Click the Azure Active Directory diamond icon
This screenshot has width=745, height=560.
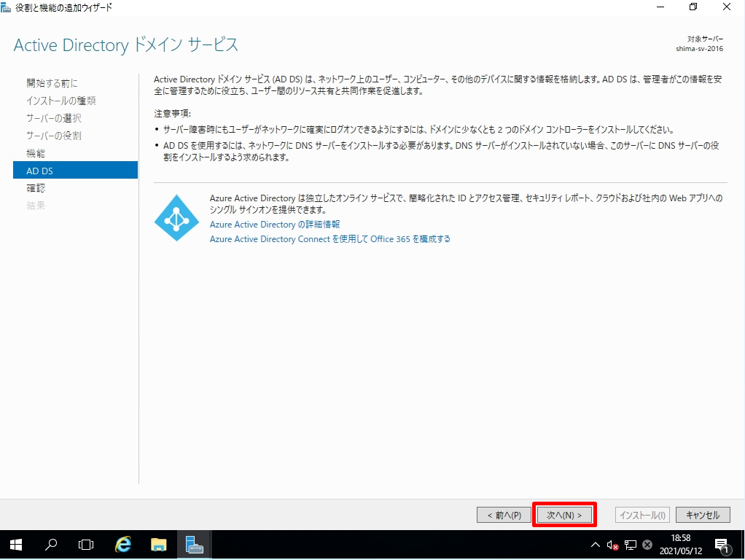point(176,218)
